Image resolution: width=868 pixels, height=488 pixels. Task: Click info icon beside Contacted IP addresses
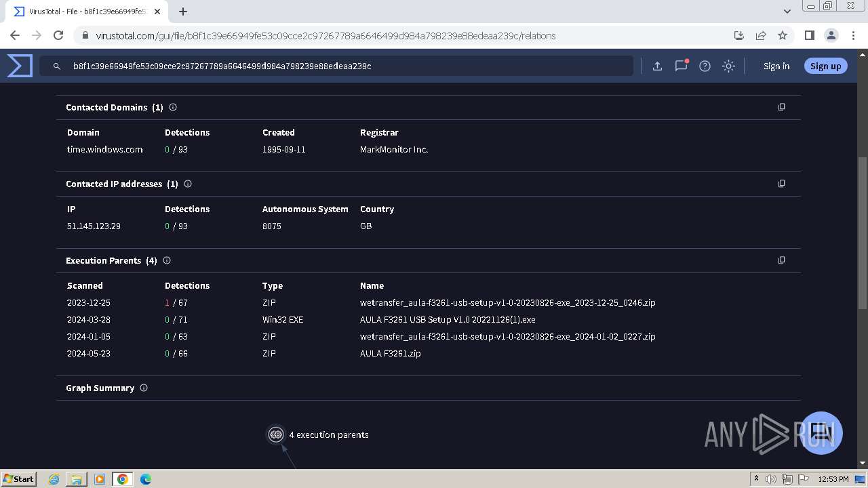tap(188, 184)
